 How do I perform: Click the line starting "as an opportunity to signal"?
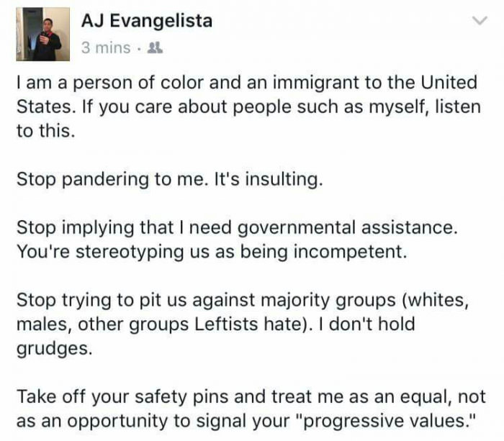point(246,421)
